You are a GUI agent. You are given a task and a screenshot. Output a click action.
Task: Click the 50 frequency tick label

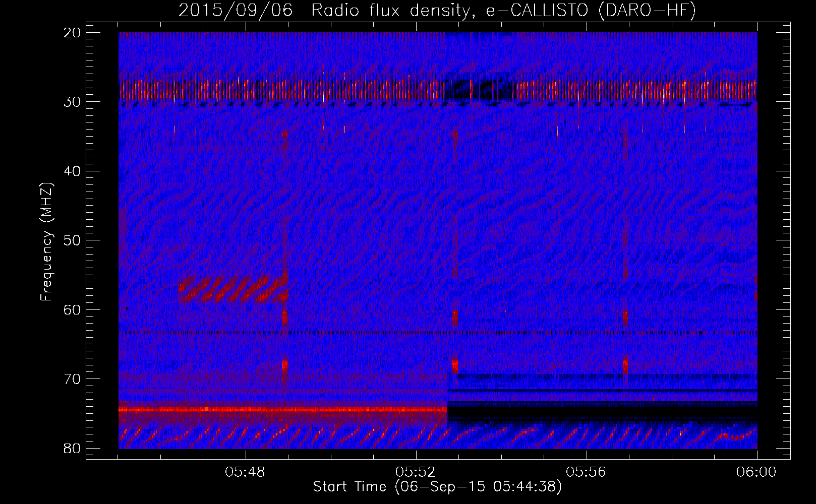[73, 240]
